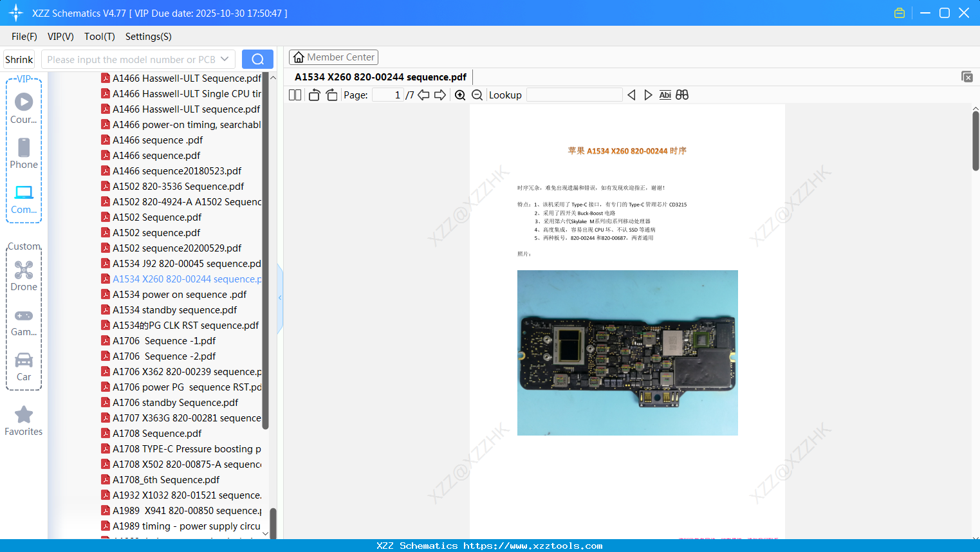
Task: Open the Settings(S) menu
Action: (149, 37)
